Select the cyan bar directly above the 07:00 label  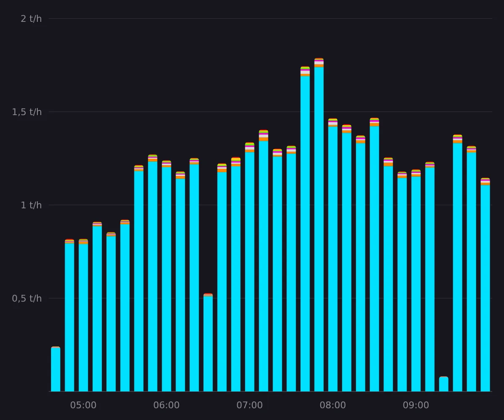click(x=249, y=272)
